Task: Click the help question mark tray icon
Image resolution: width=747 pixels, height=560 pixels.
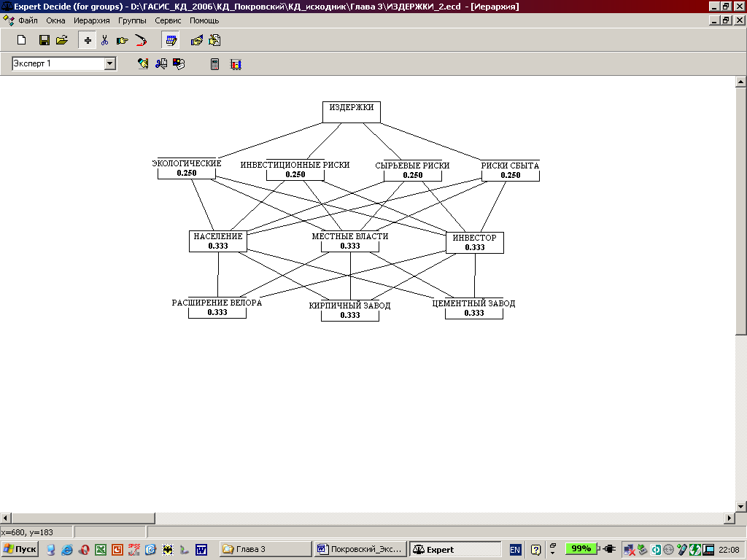Action: point(535,550)
